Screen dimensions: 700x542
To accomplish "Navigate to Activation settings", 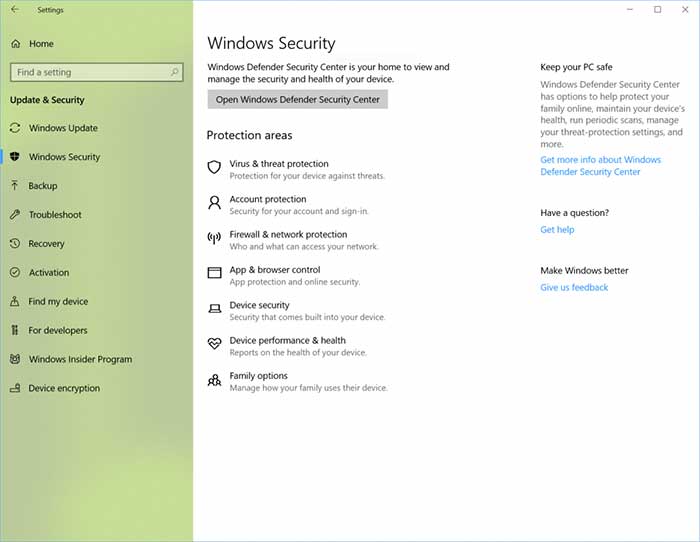I will pyautogui.click(x=49, y=273).
